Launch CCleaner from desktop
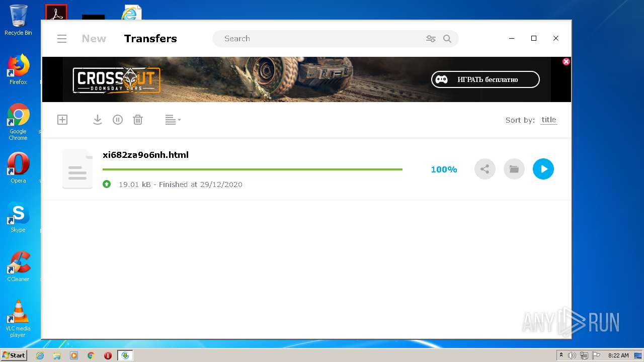The width and height of the screenshot is (644, 362). (x=18, y=266)
